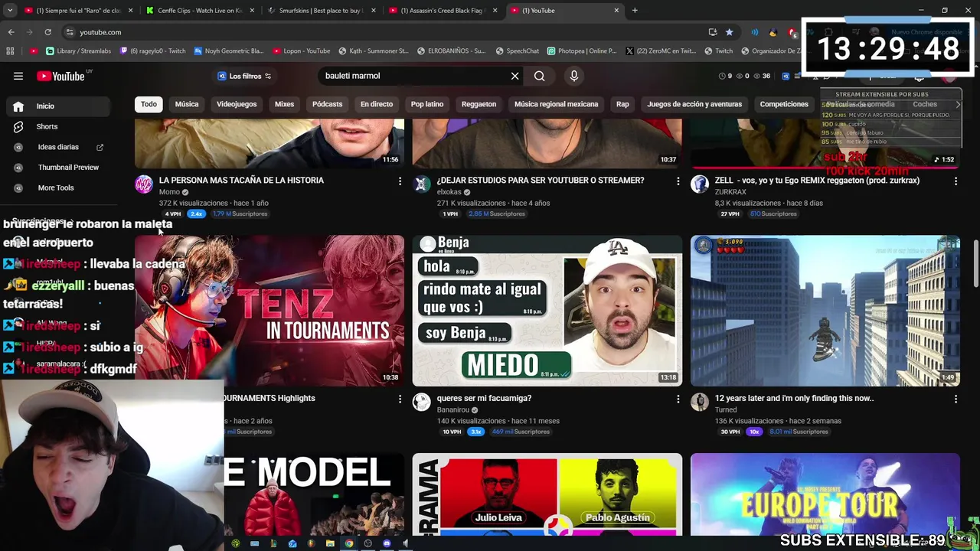Bookmark page with the star icon
980x551 pixels.
coord(729,32)
